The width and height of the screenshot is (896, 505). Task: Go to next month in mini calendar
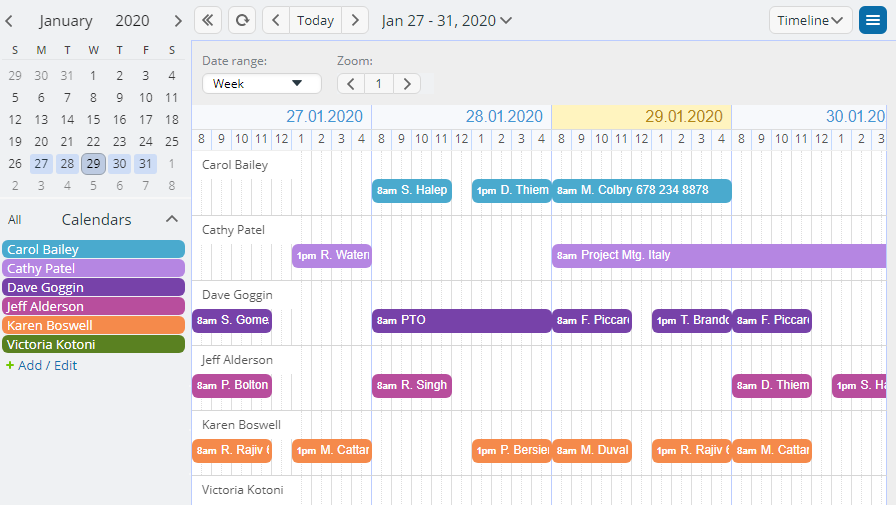coord(178,21)
